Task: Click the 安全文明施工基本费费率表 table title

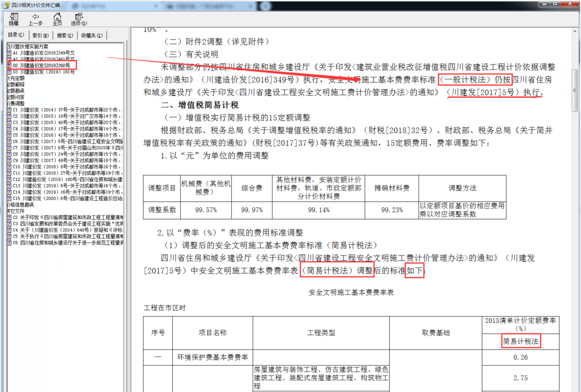Action: point(351,292)
